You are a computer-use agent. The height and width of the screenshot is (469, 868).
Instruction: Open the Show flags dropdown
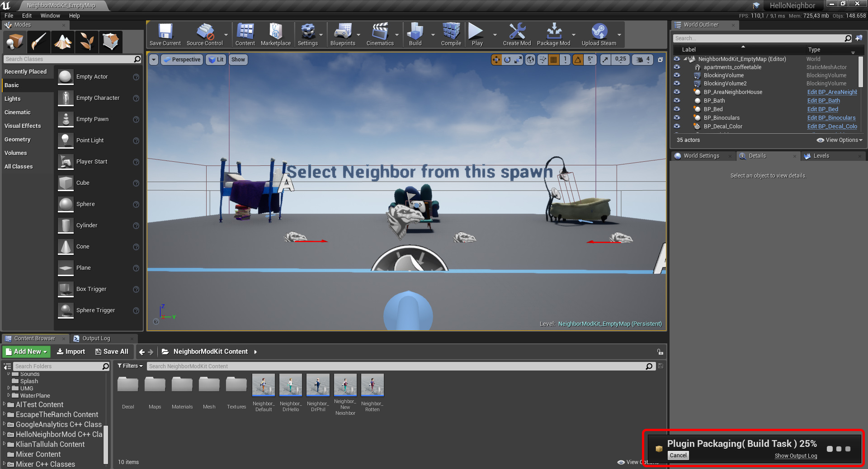[238, 60]
